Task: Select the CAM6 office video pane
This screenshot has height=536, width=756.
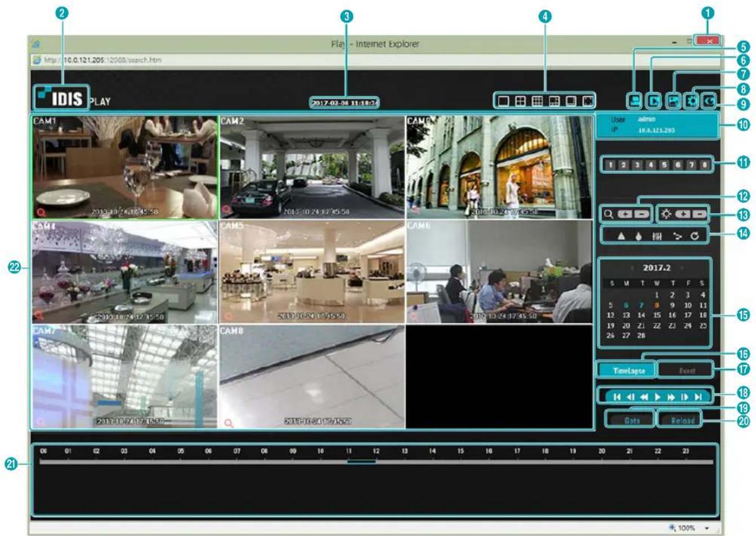Action: (499, 272)
